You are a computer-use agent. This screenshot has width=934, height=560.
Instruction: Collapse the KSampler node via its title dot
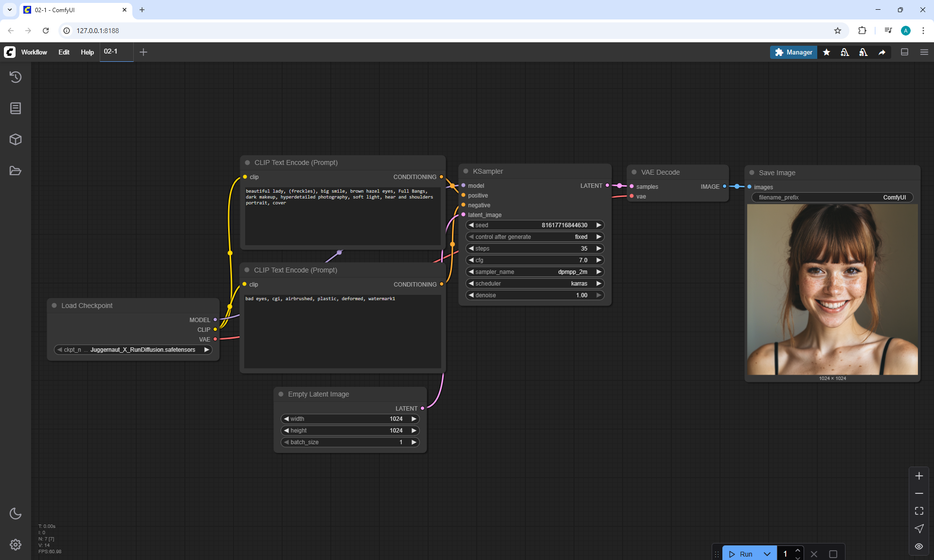click(x=466, y=171)
